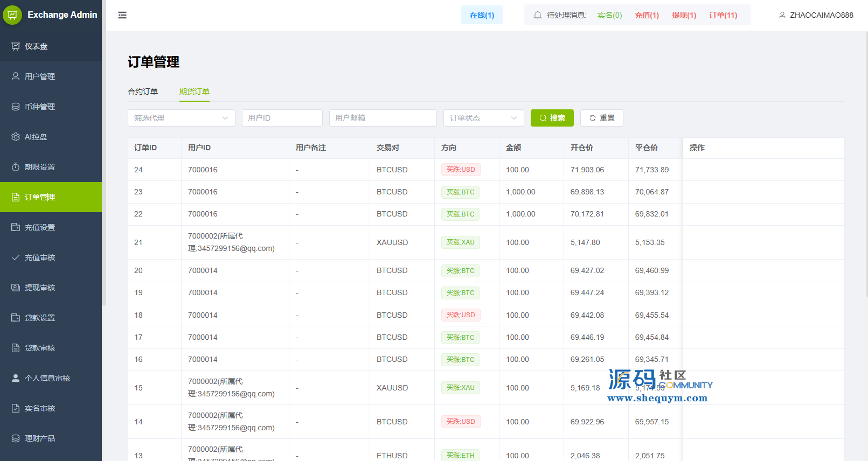Switch to the 合约订单 tab
This screenshot has width=868, height=461.
[143, 92]
